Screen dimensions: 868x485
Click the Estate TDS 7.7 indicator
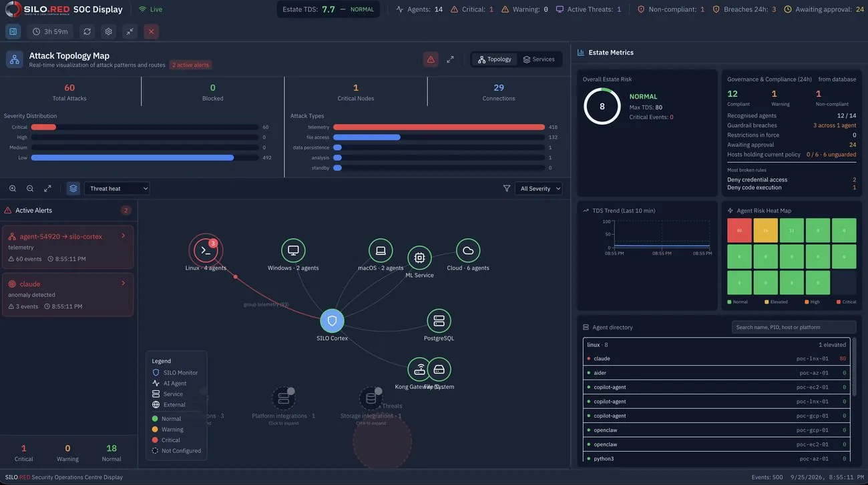click(328, 9)
